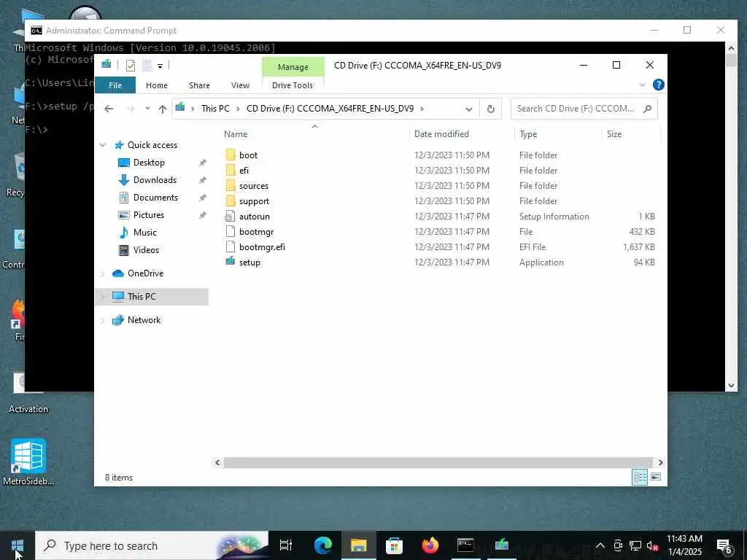The width and height of the screenshot is (747, 560).
Task: Open the address bar history dropdown
Action: [x=469, y=109]
